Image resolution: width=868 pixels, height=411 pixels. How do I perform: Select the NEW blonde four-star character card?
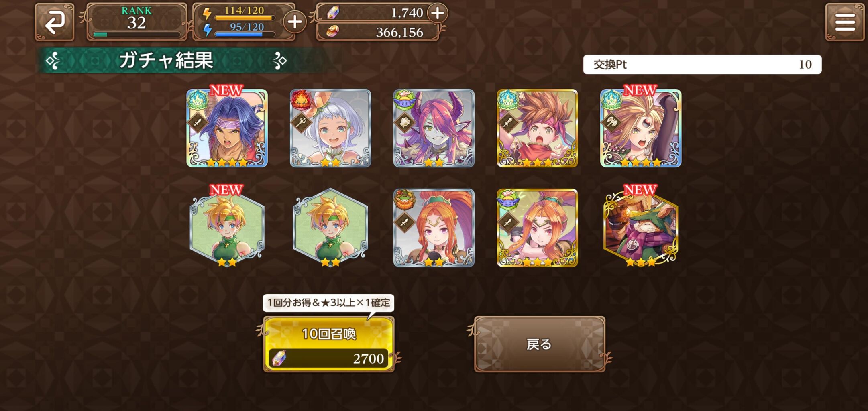coord(641,128)
